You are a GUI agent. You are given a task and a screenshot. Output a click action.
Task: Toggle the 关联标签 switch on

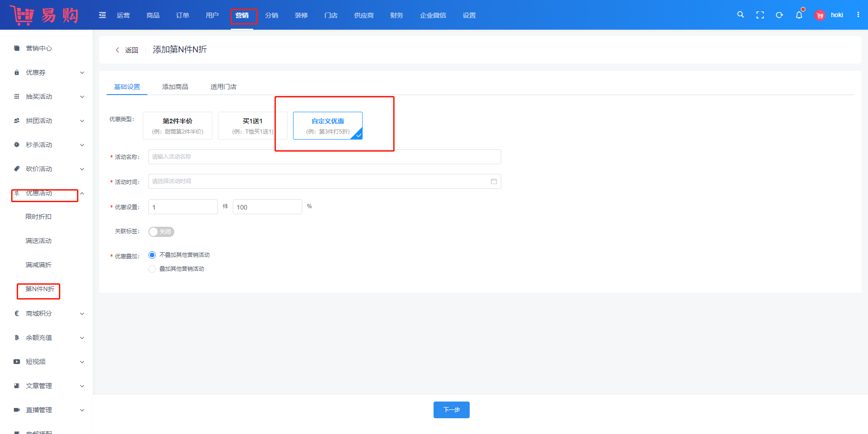coord(161,232)
